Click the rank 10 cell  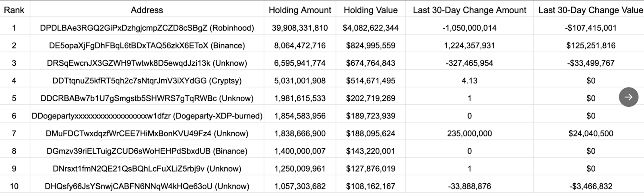pos(14,186)
